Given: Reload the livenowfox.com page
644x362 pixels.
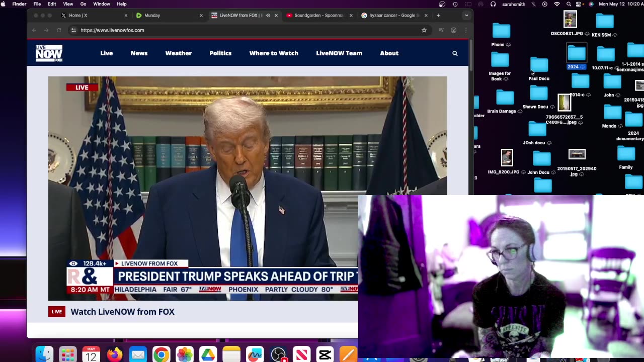Looking at the screenshot, I should coord(59,30).
